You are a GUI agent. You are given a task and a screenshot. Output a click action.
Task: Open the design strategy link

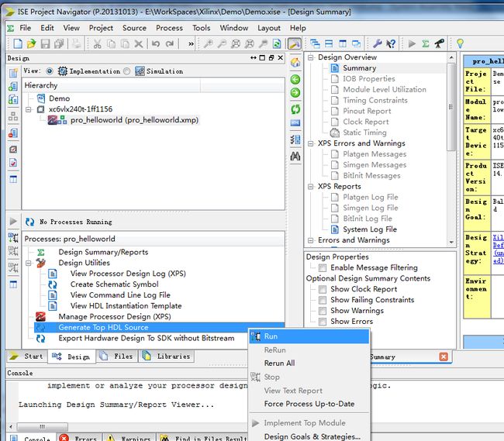(x=499, y=249)
